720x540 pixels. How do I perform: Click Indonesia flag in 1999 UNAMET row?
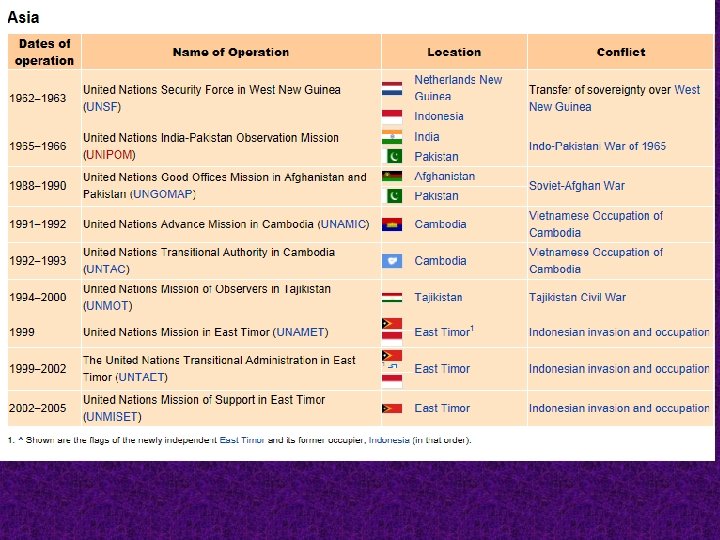pos(392,339)
